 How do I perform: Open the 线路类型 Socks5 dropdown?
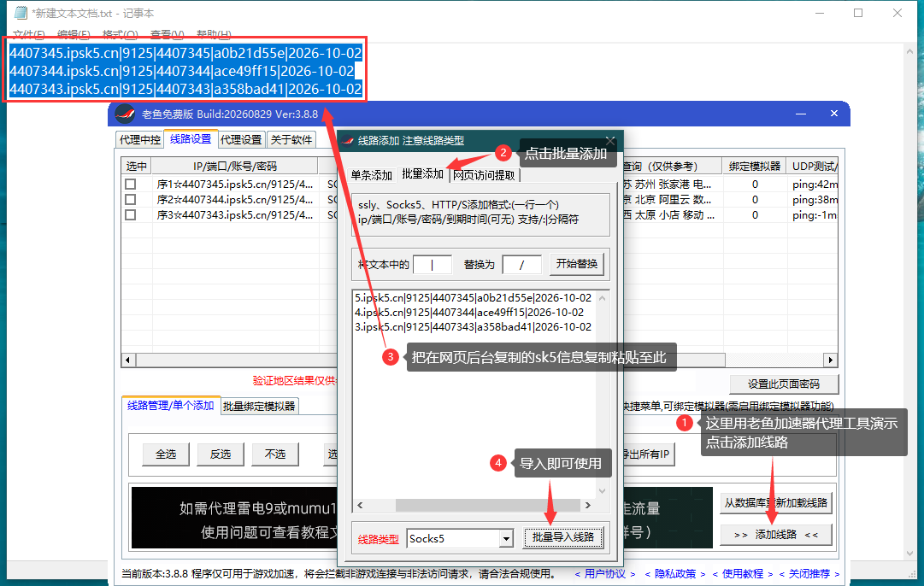pos(506,538)
